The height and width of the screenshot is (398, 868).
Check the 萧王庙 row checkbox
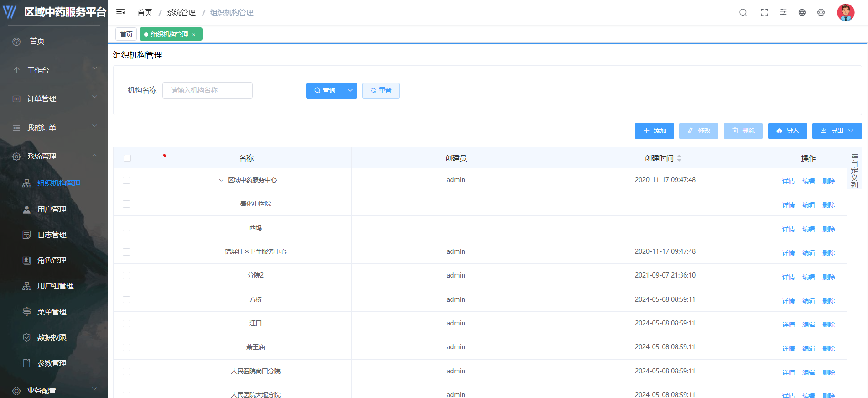pos(126,347)
